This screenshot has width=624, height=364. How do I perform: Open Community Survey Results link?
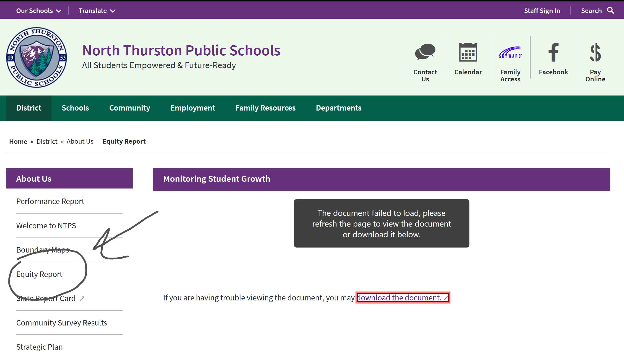pos(61,323)
